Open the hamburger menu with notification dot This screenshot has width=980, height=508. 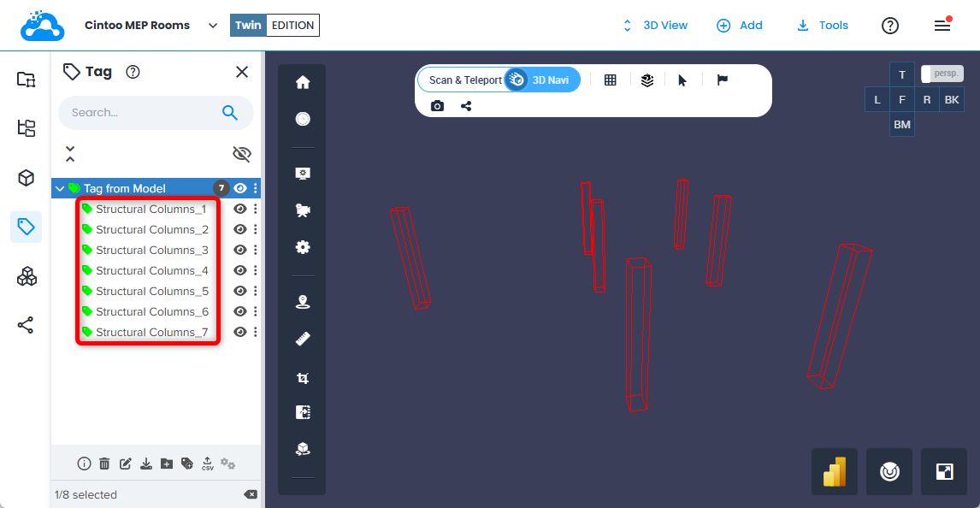[x=942, y=26]
